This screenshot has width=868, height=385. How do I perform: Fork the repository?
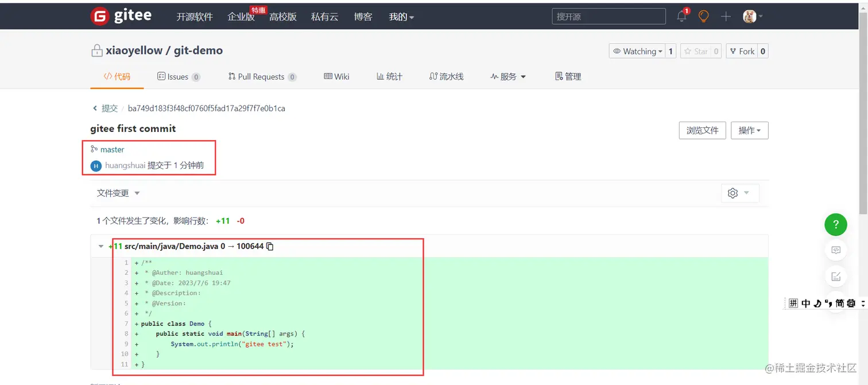click(742, 51)
